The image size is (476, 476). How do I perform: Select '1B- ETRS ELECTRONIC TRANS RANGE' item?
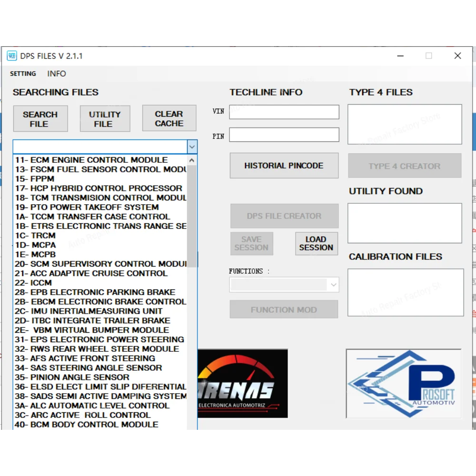pos(100,226)
